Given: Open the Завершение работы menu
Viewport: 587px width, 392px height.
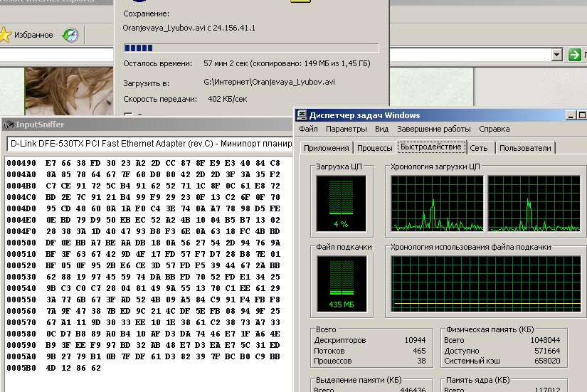Looking at the screenshot, I should click(434, 129).
